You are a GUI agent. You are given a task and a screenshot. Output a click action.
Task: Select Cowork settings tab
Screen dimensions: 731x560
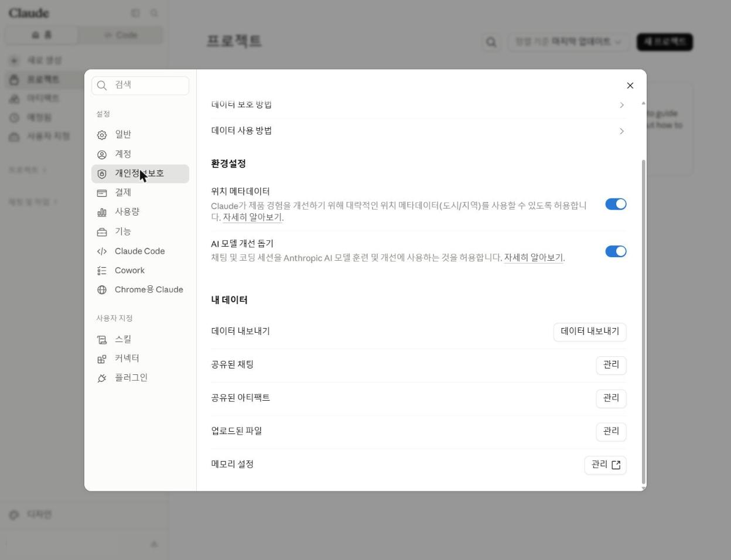tap(140, 271)
